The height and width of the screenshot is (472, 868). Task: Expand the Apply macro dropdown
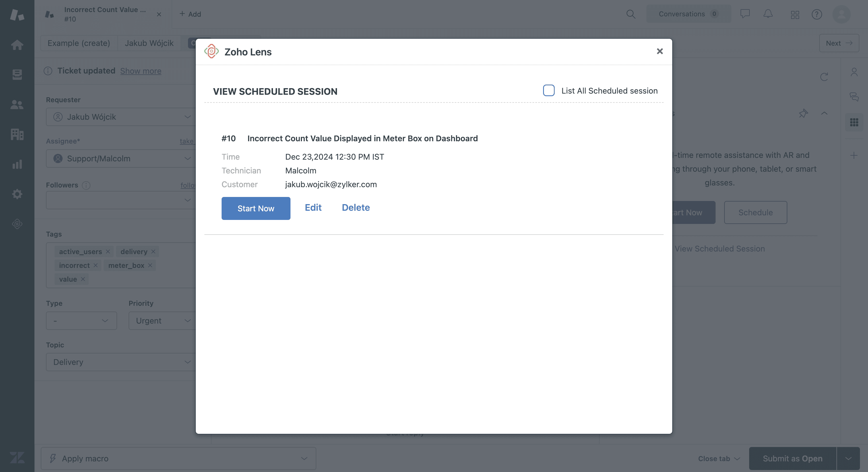pyautogui.click(x=178, y=459)
